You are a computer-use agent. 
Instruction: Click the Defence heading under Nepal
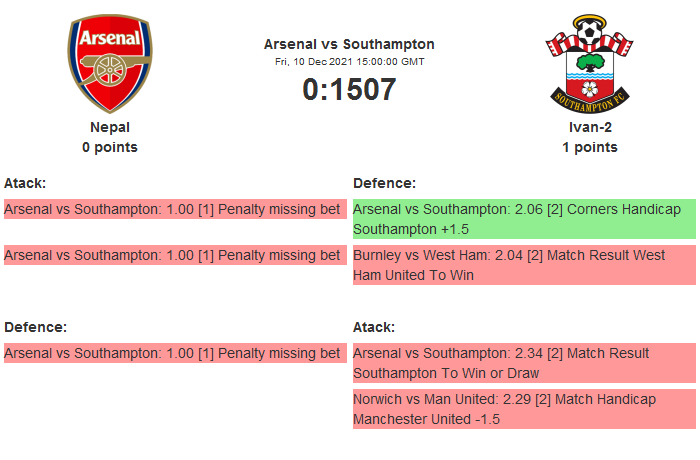35,327
